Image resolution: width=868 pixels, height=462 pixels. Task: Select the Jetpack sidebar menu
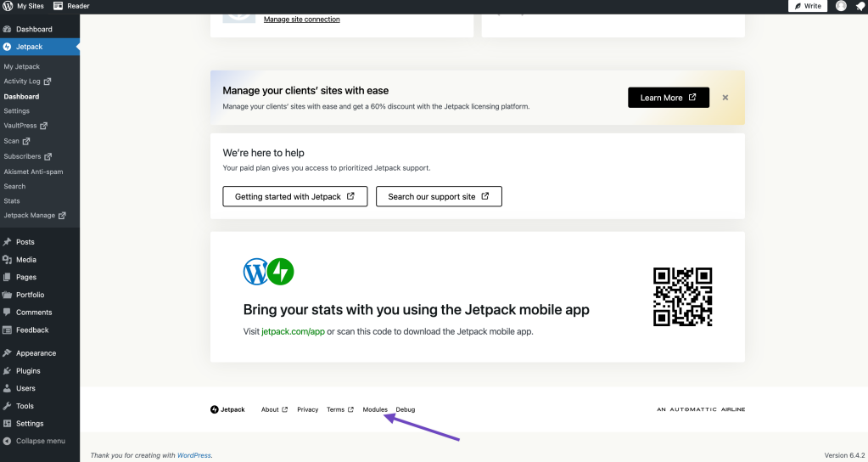point(40,47)
